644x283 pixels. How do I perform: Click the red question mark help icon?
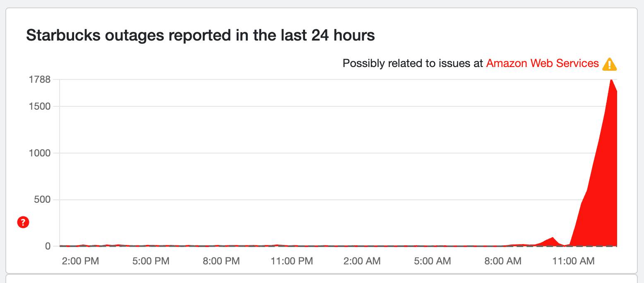point(23,223)
